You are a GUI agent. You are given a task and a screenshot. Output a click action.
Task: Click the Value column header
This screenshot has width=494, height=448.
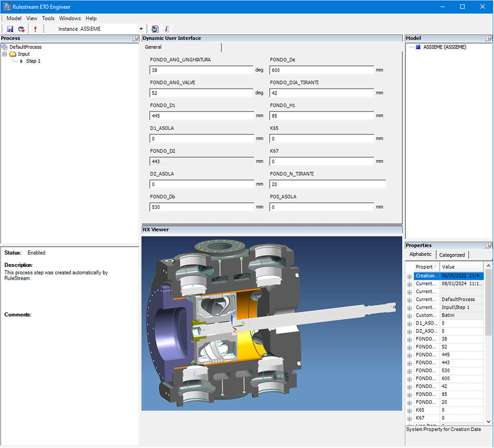pyautogui.click(x=462, y=267)
